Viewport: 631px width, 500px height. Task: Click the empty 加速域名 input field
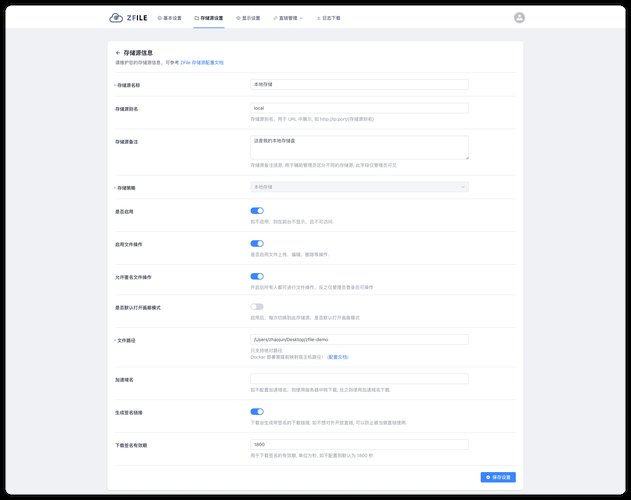(x=359, y=379)
